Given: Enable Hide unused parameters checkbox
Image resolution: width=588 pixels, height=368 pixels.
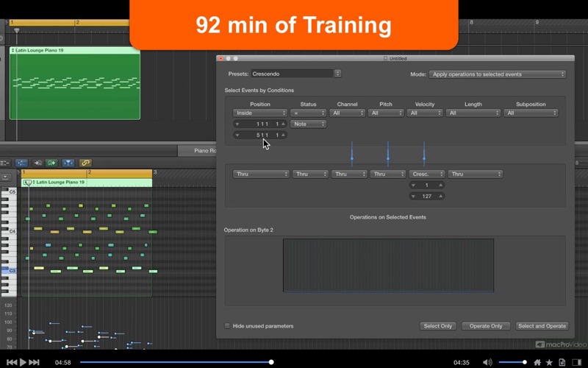Looking at the screenshot, I should pyautogui.click(x=227, y=326).
